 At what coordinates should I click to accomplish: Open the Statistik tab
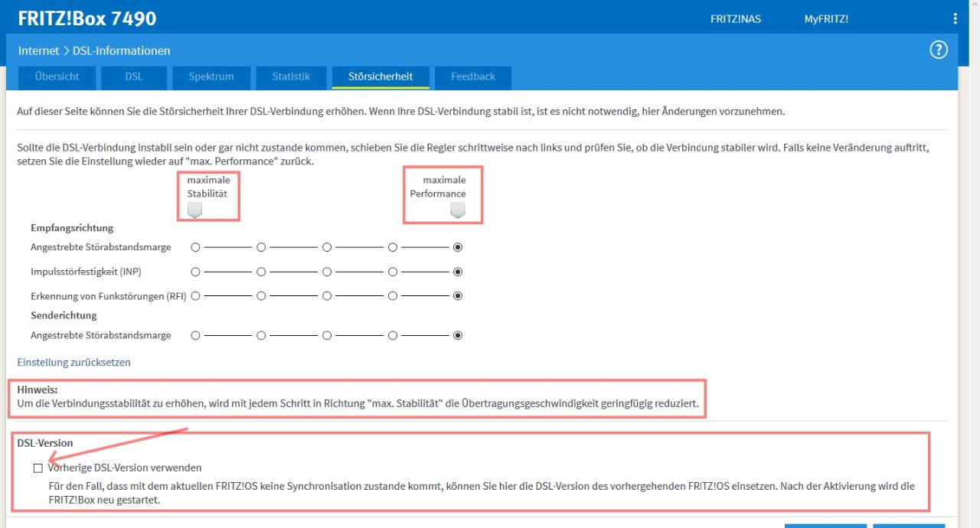coord(292,77)
